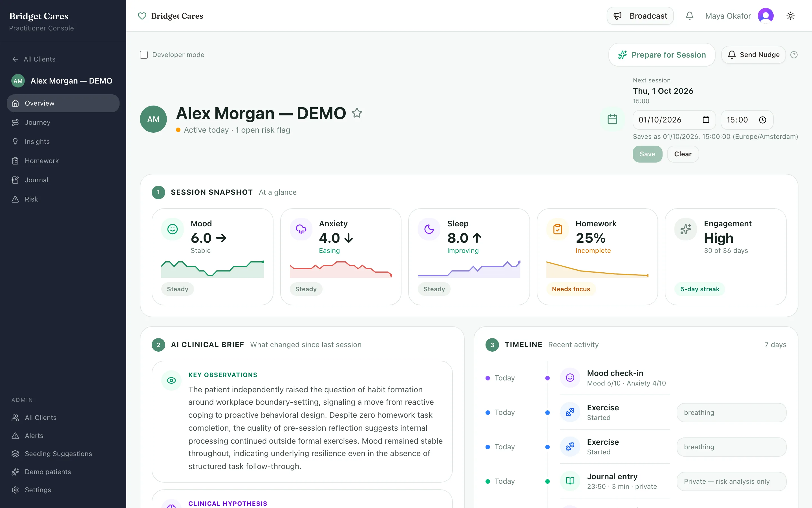Image resolution: width=812 pixels, height=508 pixels.
Task: Open the date picker calendar icon
Action: pyautogui.click(x=706, y=120)
